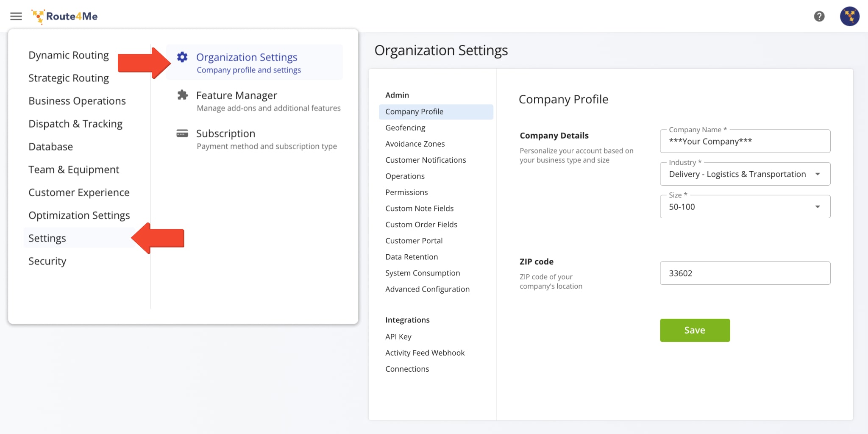Click the Organization Settings gear icon

click(182, 57)
